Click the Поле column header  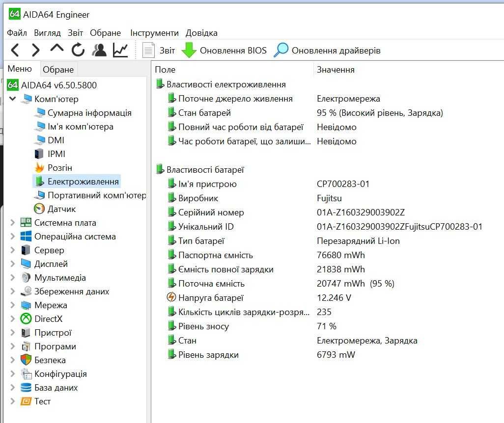(165, 69)
